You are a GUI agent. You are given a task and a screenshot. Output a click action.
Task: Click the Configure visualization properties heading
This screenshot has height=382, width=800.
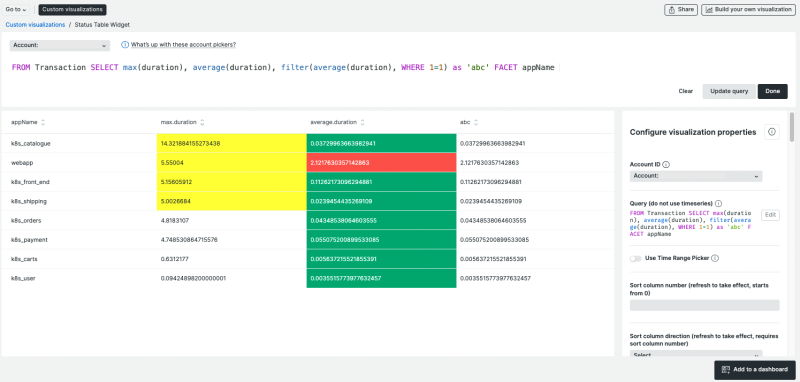pyautogui.click(x=693, y=132)
